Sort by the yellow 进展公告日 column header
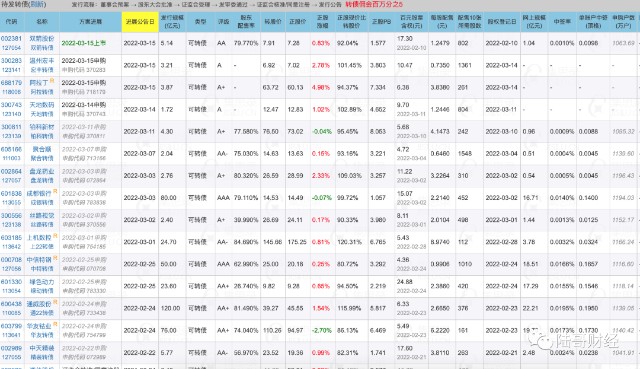The height and width of the screenshot is (369, 640). click(140, 22)
